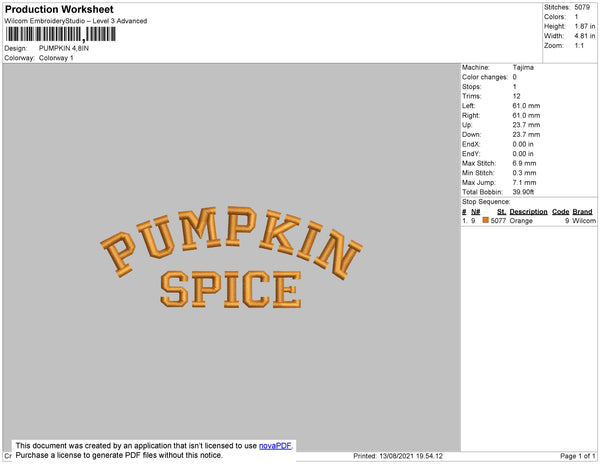The height and width of the screenshot is (464, 600).
Task: Click the 'Code' column header
Action: (561, 212)
